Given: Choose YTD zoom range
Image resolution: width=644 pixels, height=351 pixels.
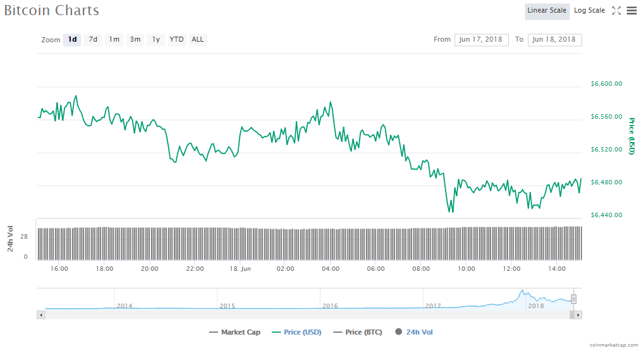Looking at the screenshot, I should pos(177,40).
